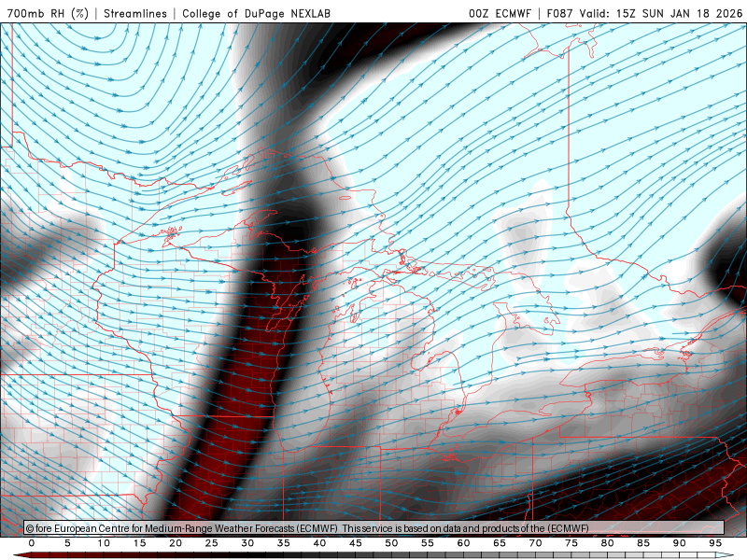Click the '35' value on the RH scale
This screenshot has height=560, width=747.
284,543
